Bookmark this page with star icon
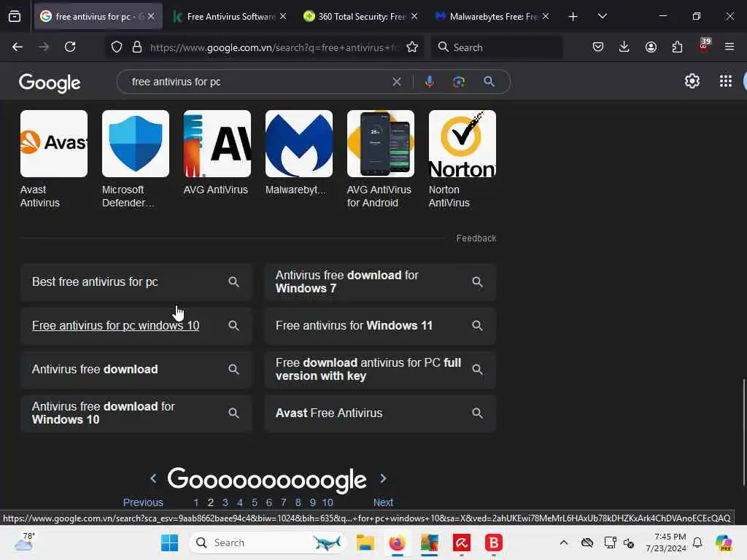Image resolution: width=747 pixels, height=560 pixels. pyautogui.click(x=412, y=47)
